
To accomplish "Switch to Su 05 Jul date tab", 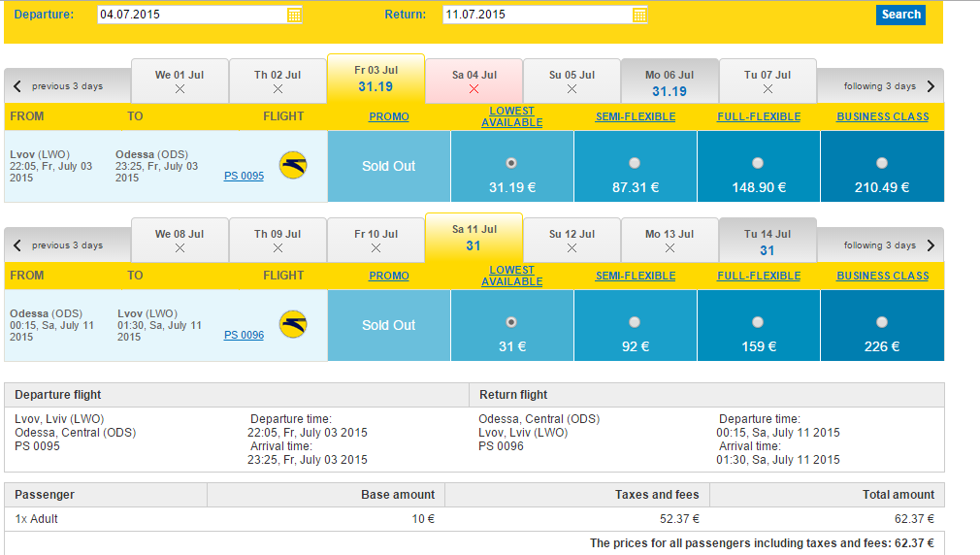I will (572, 82).
